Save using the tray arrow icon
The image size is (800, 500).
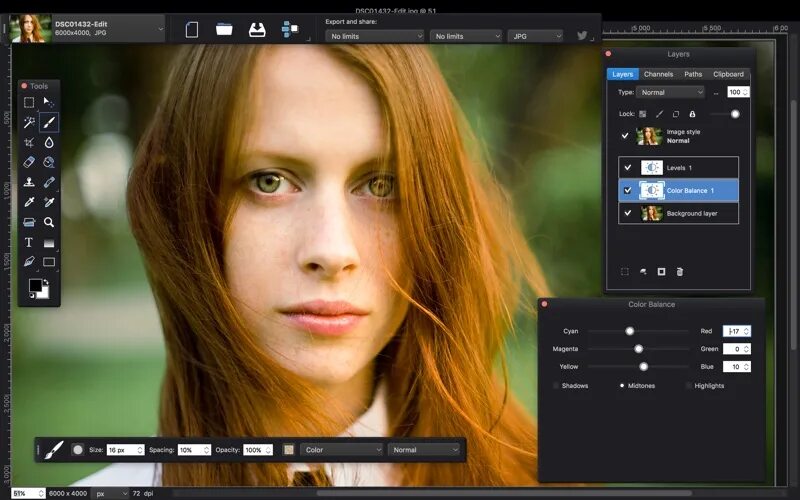(x=257, y=30)
